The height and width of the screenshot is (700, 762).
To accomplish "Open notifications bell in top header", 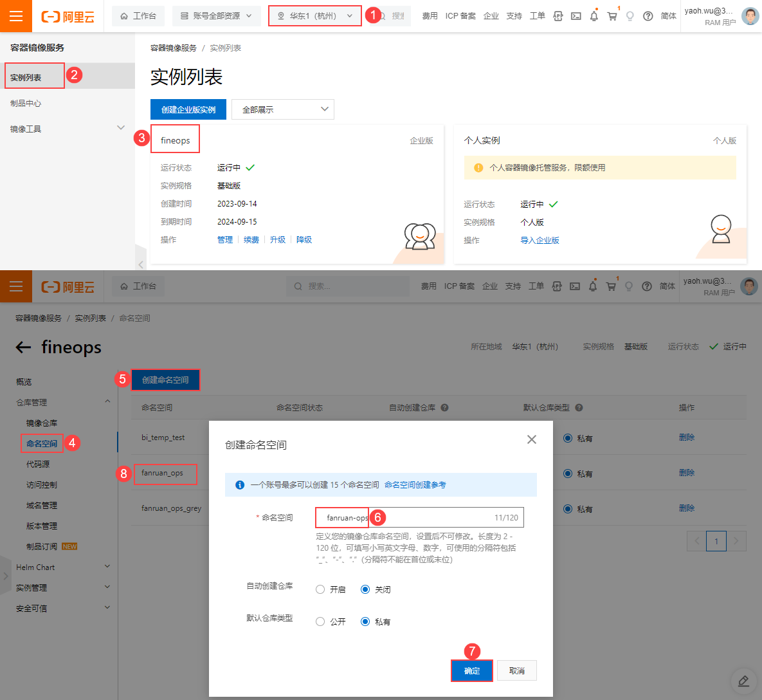I will click(x=594, y=16).
